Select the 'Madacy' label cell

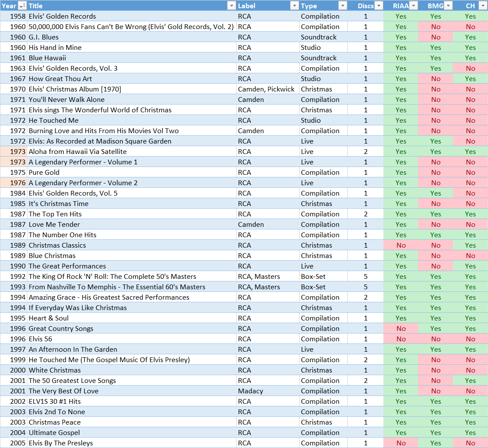267,391
